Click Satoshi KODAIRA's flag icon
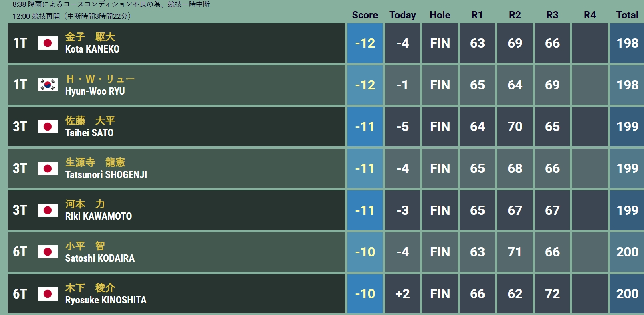The height and width of the screenshot is (315, 644). (x=48, y=252)
